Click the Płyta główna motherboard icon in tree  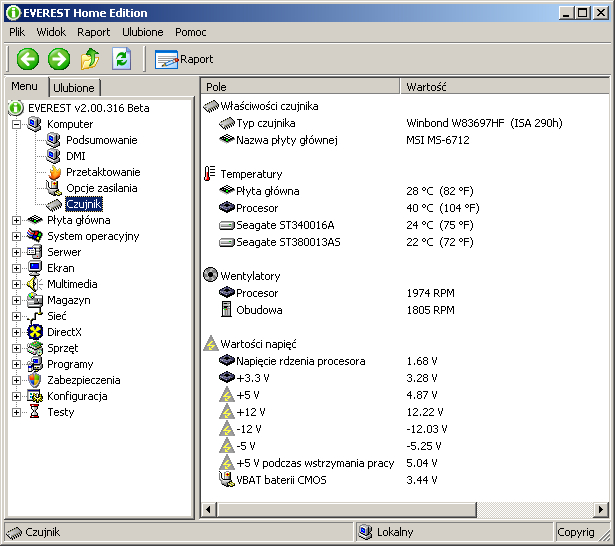point(35,220)
